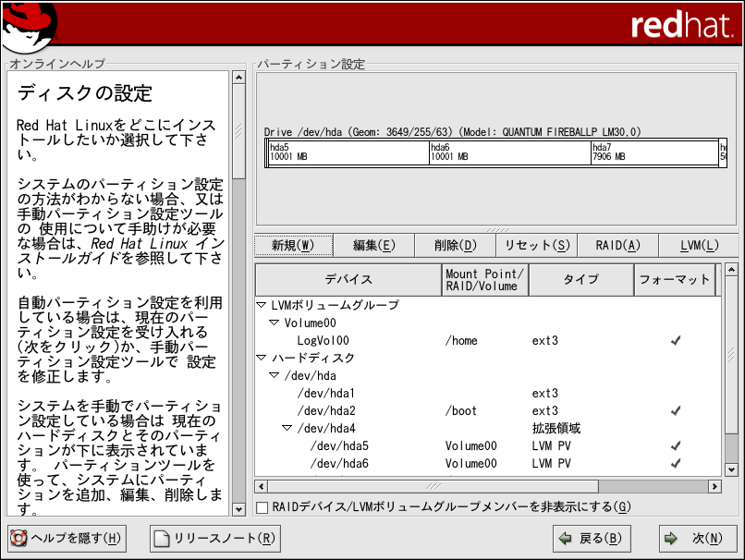
Task: Sort by the デバイス column header
Action: 348,279
